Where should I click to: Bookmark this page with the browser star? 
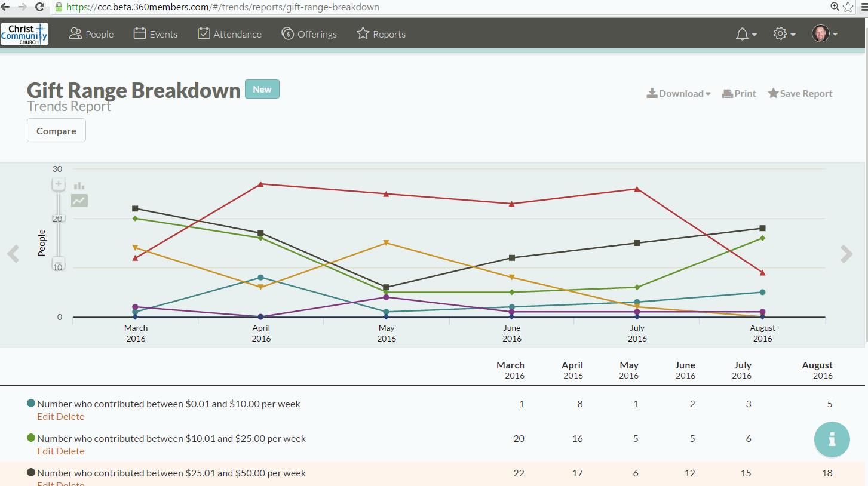[x=848, y=7]
